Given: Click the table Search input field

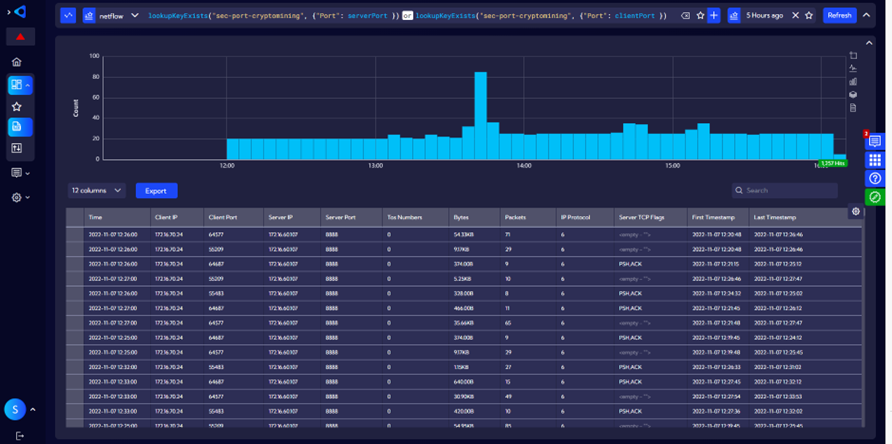Looking at the screenshot, I should (785, 190).
